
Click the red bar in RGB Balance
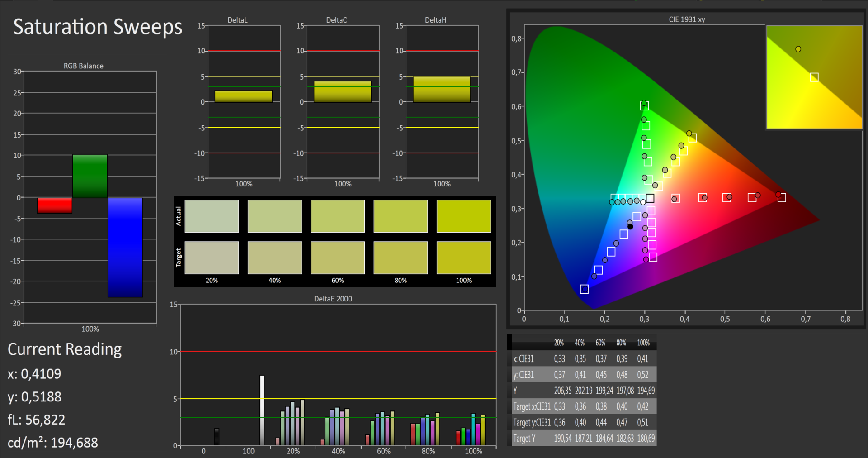(x=55, y=205)
